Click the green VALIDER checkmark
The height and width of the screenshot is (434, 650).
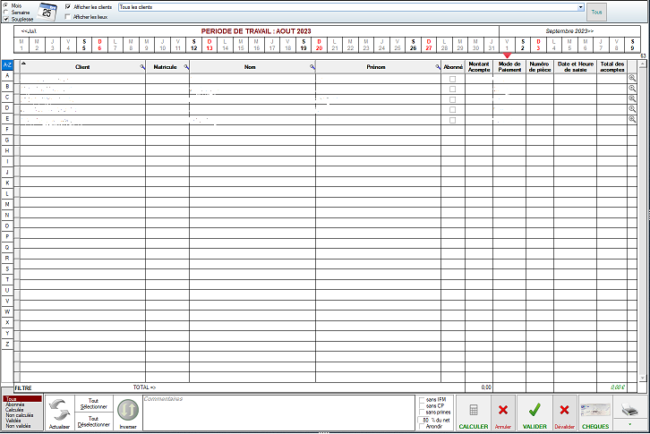click(535, 409)
